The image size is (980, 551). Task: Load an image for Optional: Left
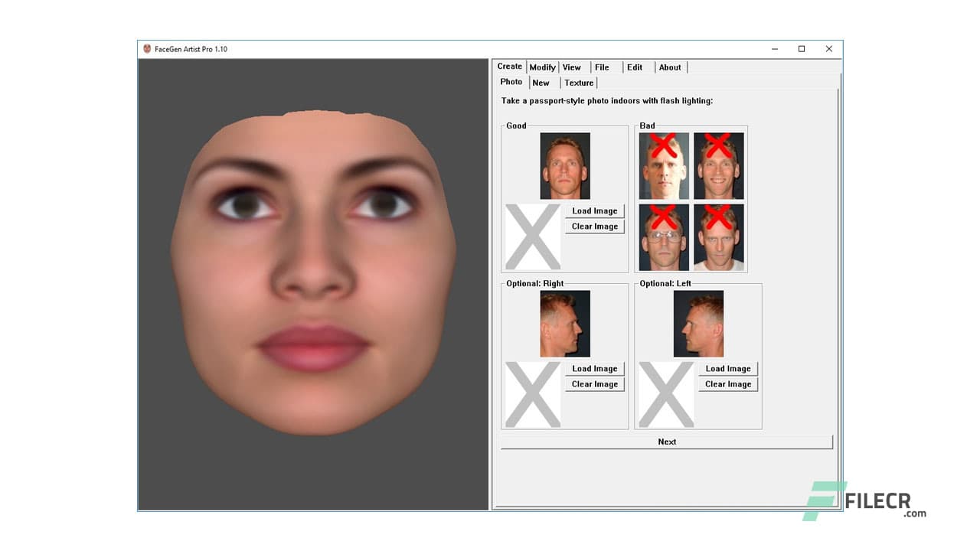point(727,368)
